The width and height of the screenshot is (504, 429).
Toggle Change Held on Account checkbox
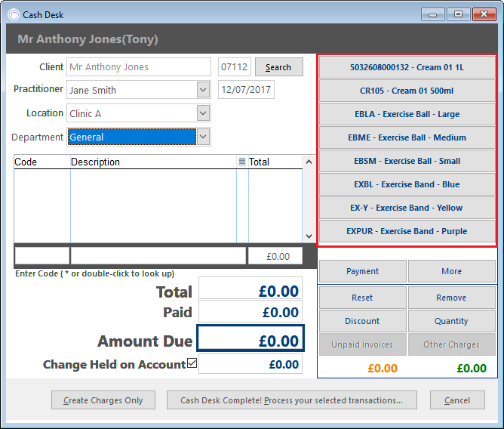point(192,363)
